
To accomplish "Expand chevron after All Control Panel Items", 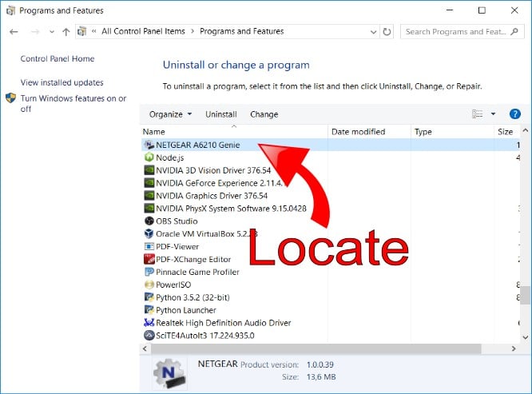I will [193, 31].
